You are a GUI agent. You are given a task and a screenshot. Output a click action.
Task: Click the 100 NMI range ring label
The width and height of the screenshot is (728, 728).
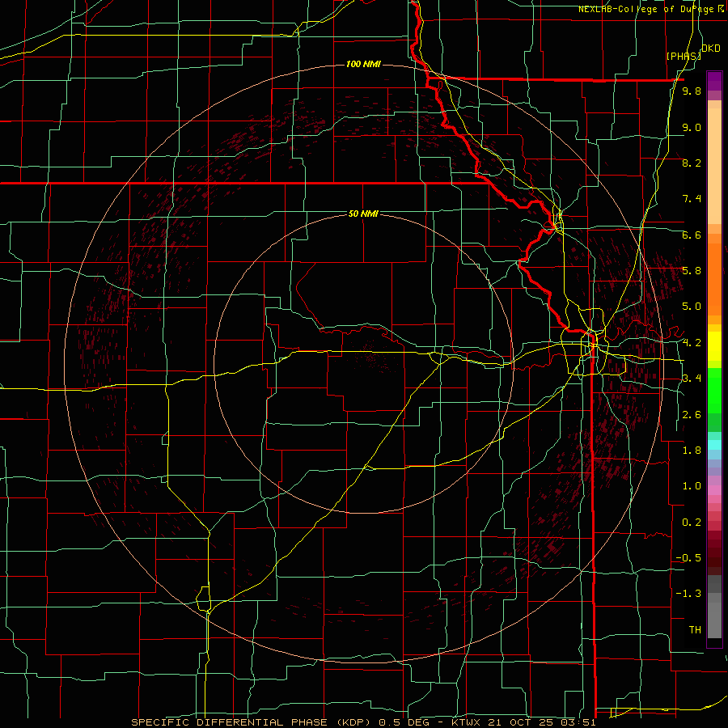(x=363, y=64)
